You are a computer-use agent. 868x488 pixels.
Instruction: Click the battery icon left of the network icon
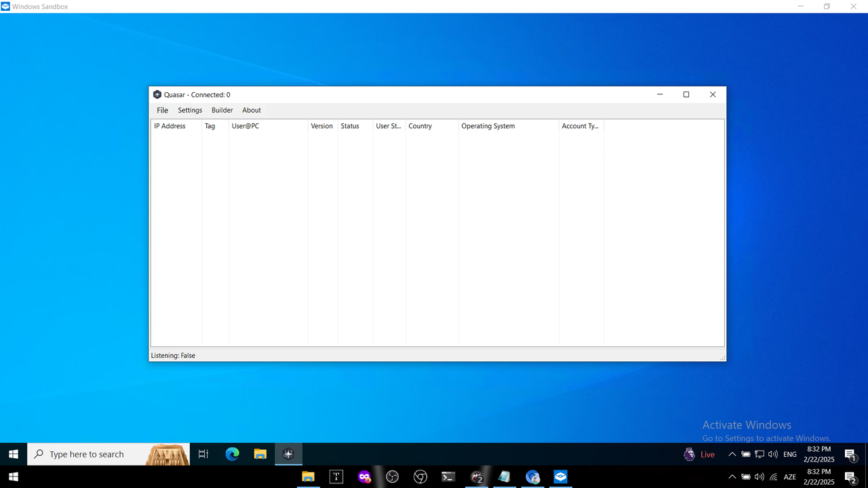coord(746,454)
